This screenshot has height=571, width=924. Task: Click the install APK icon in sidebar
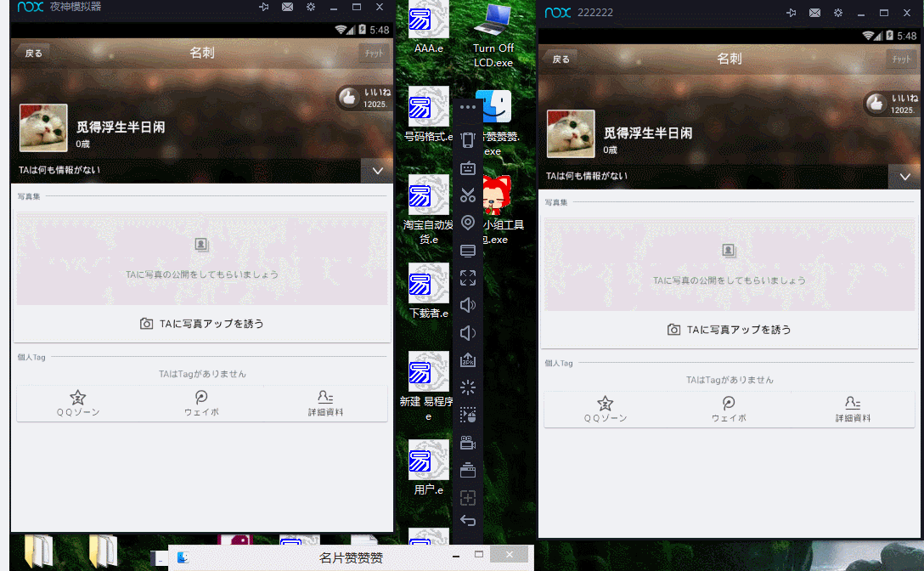click(x=468, y=360)
